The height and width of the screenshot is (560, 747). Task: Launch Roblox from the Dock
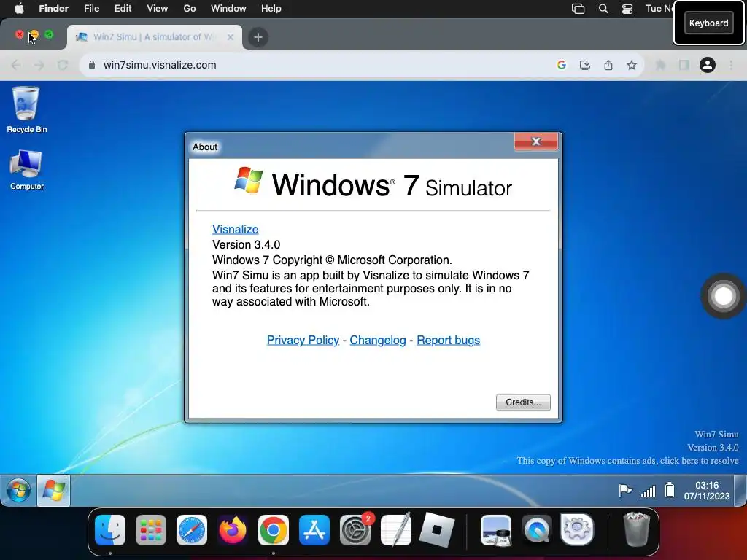coord(437,530)
